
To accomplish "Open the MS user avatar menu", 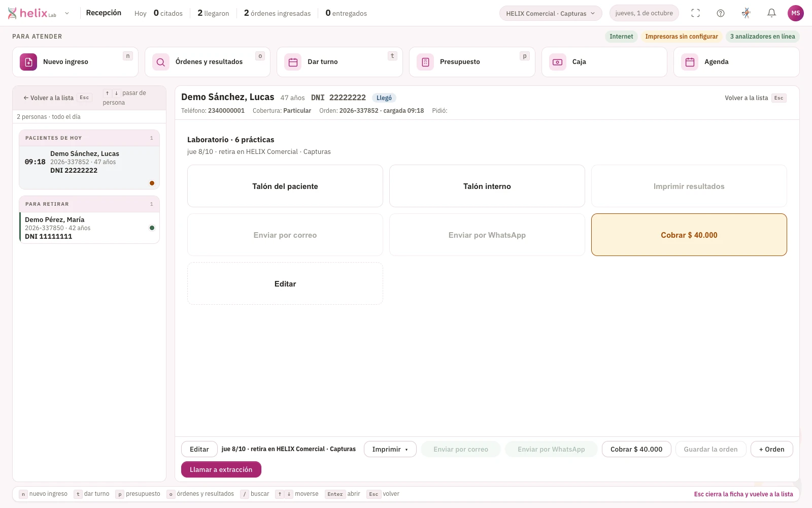I will click(x=795, y=13).
